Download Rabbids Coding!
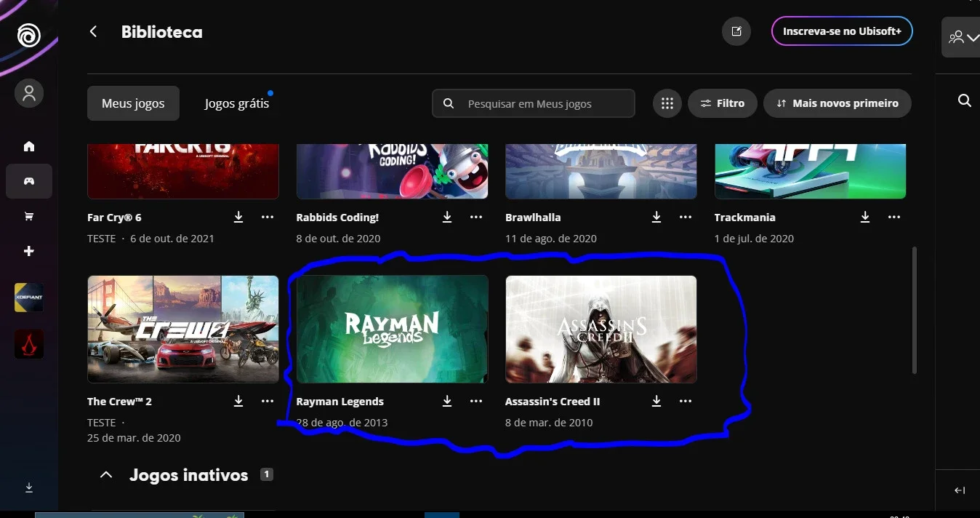Screen dimensions: 980x518 point(447,217)
